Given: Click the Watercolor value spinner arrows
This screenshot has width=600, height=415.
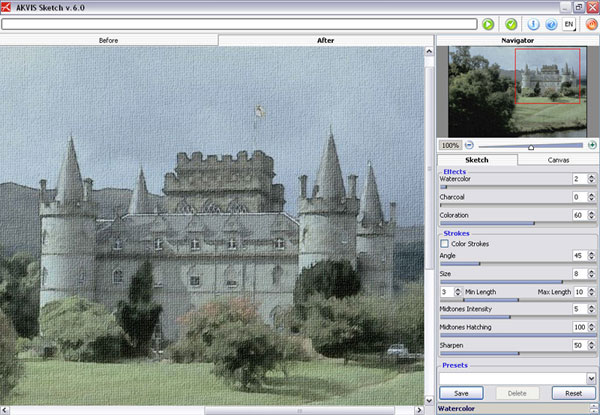Looking at the screenshot, I should coord(592,179).
